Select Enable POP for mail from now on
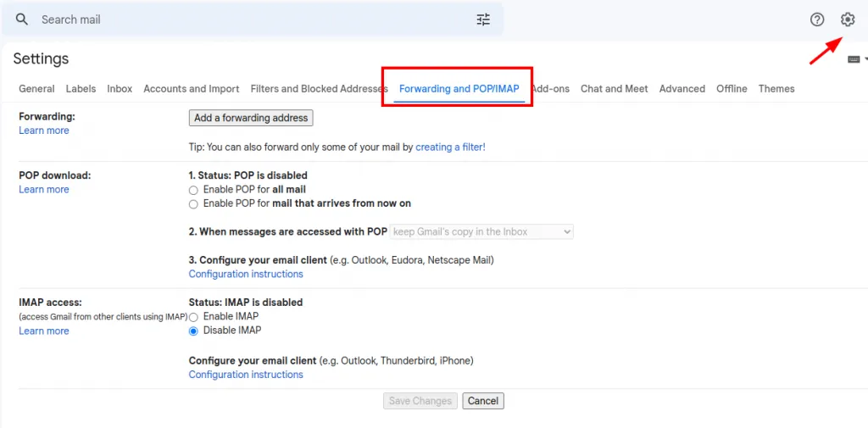Viewport: 868px width, 428px height. coord(193,203)
